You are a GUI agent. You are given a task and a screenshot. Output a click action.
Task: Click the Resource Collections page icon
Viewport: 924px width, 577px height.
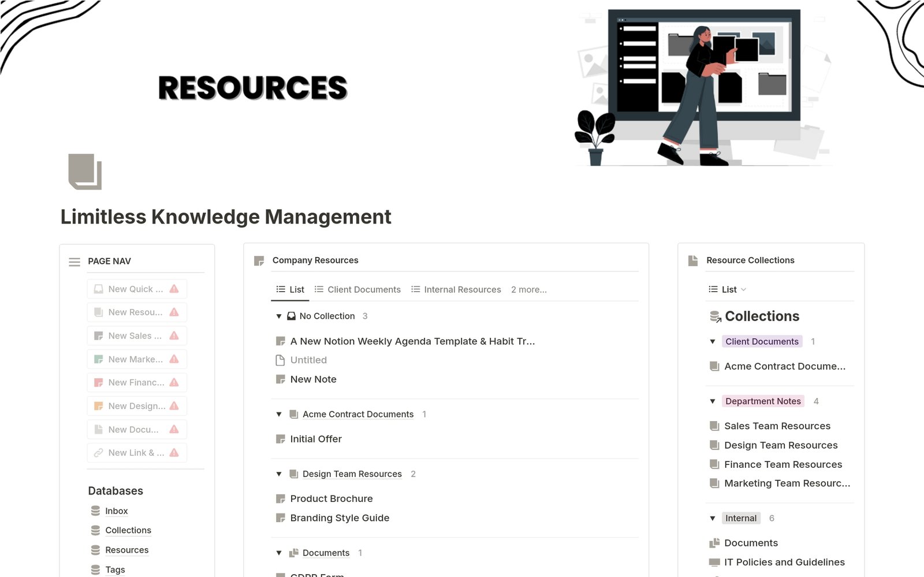693,260
